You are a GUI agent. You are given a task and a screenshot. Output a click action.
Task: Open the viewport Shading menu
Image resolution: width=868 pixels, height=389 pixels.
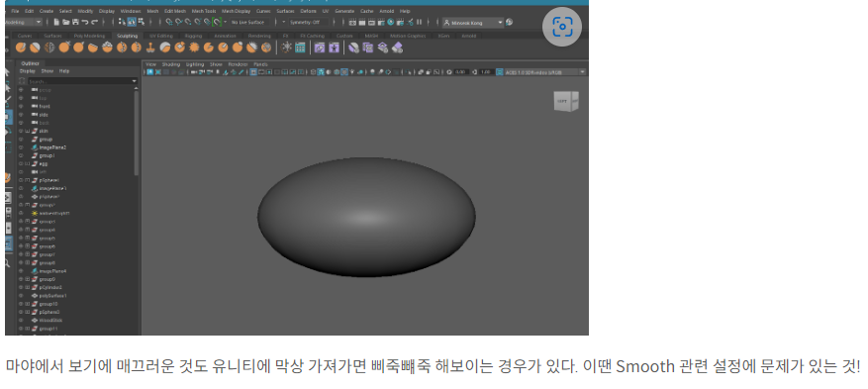coord(171,64)
